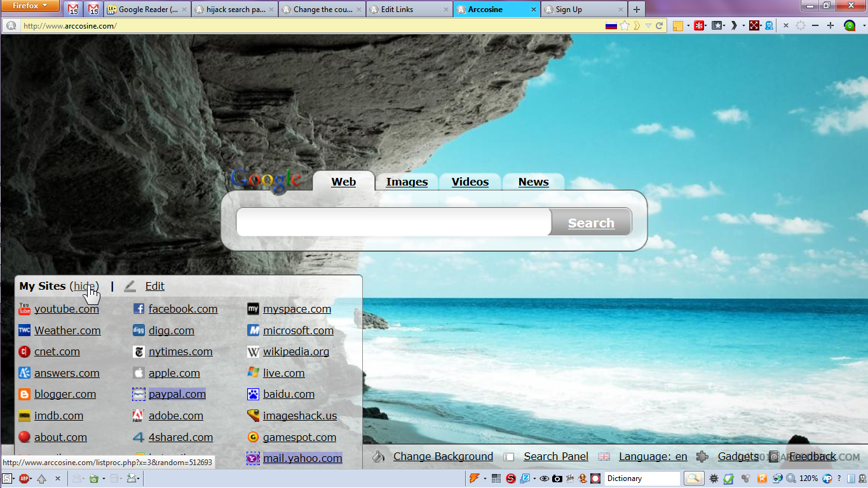Open the imageshack.us link

point(300,416)
